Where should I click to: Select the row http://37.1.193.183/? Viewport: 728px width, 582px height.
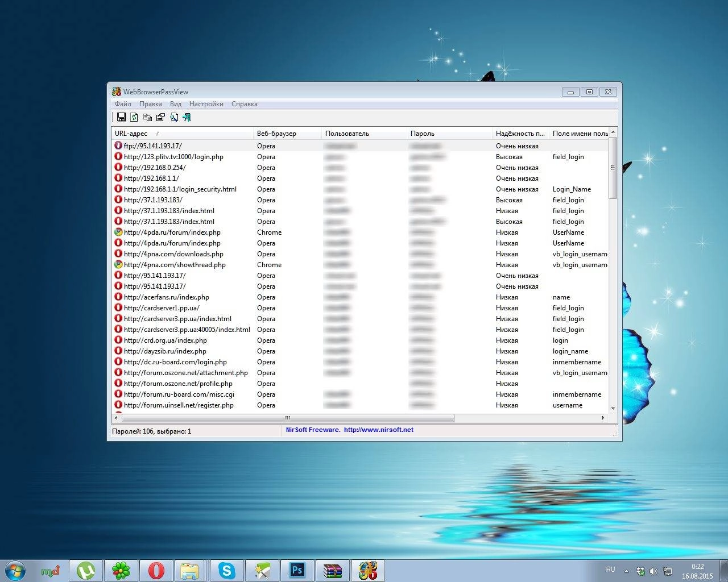click(x=360, y=200)
